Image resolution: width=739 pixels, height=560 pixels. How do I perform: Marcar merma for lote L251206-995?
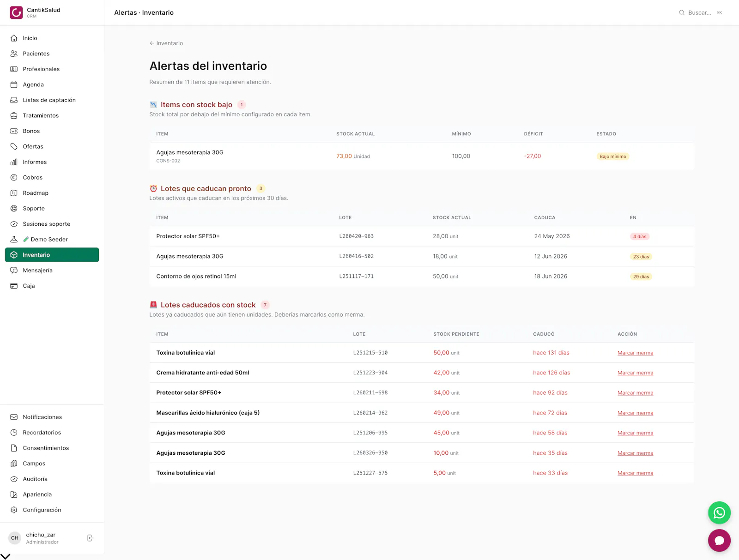pyautogui.click(x=635, y=433)
